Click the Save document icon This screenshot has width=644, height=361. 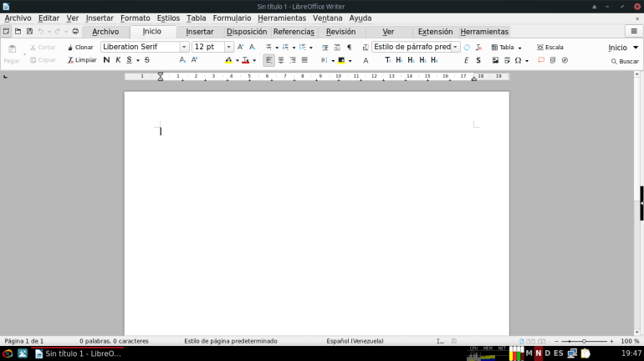pos(29,32)
